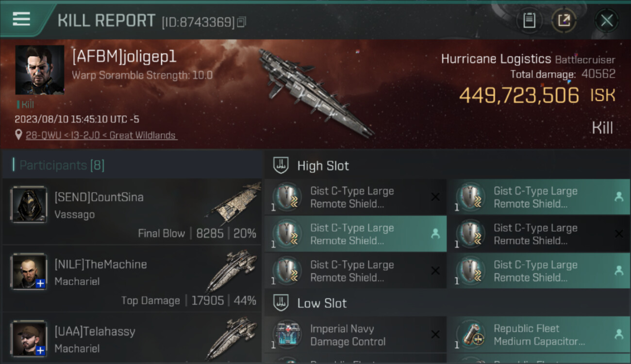Click the Low Slot section header icon
631x364 pixels.
282,303
